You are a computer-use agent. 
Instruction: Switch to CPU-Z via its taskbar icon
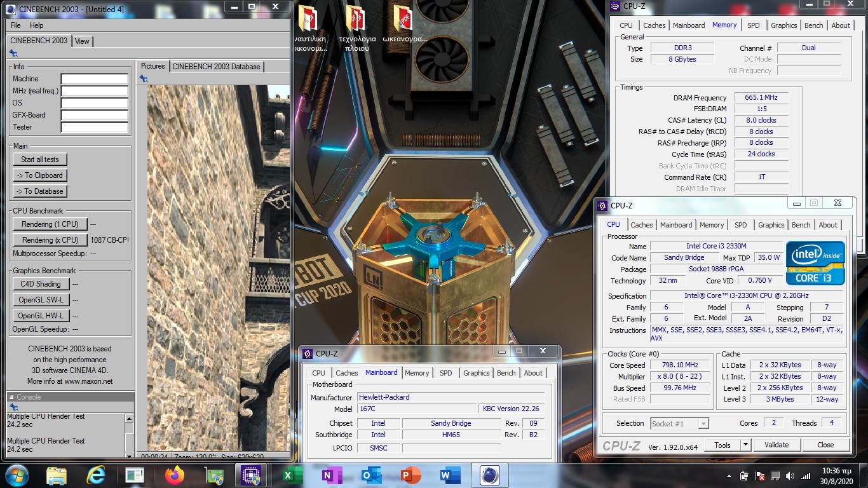[x=252, y=475]
